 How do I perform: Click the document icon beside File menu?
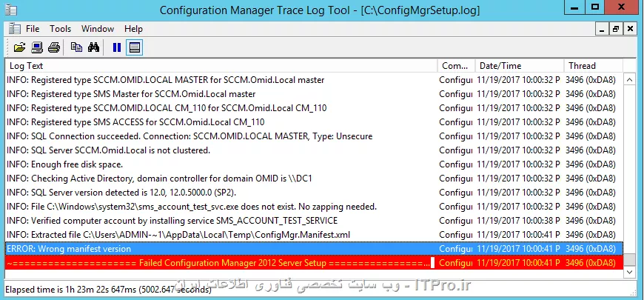[x=14, y=29]
